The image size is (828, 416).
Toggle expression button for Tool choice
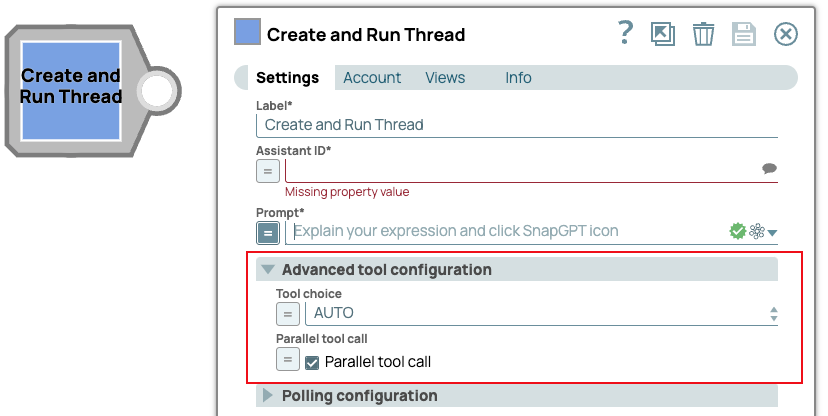click(x=287, y=314)
